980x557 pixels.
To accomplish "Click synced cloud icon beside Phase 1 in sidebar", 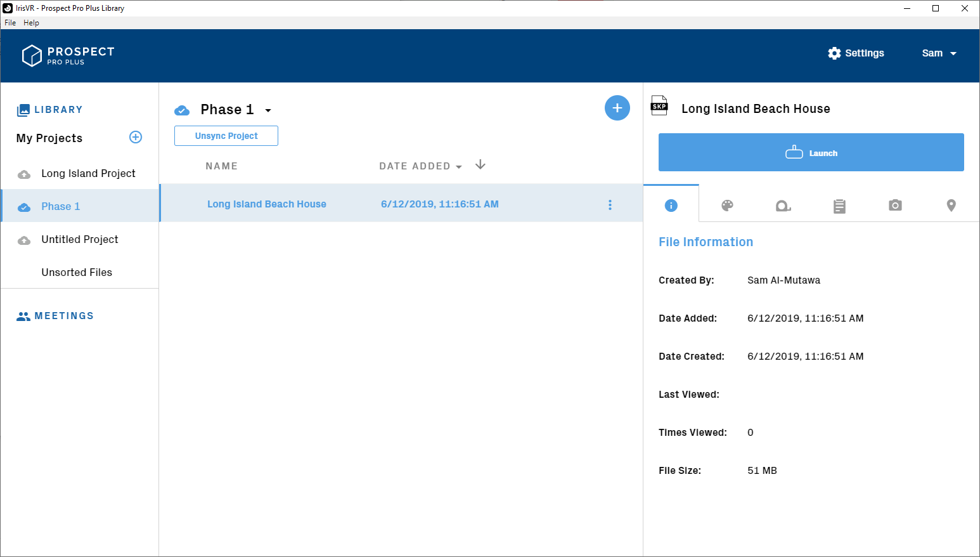I will click(24, 207).
